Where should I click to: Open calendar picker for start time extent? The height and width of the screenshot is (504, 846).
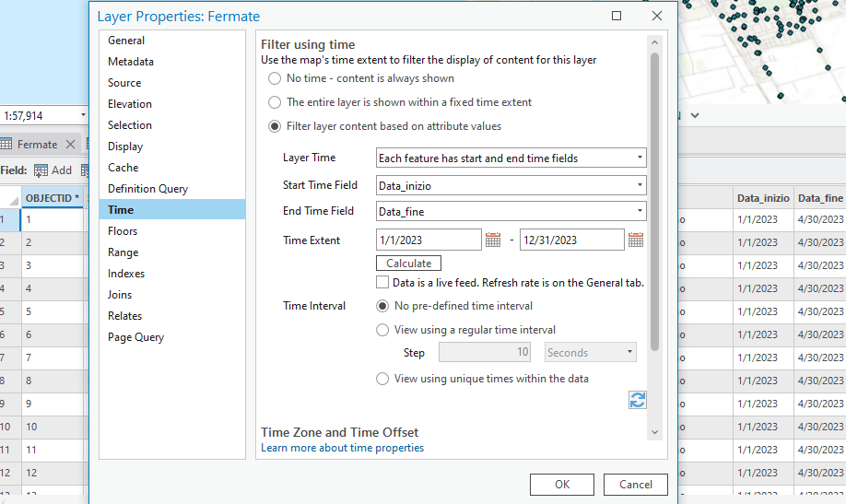(493, 240)
